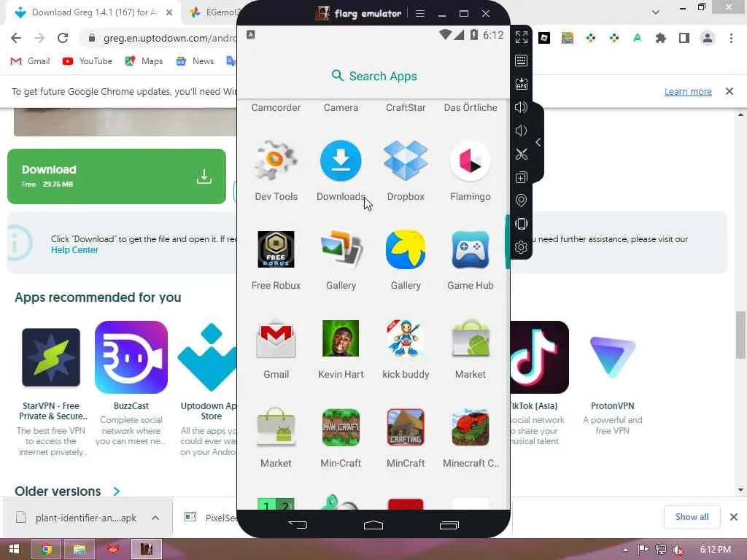747x560 pixels.
Task: Expand the plant-identifier apk download options
Action: tap(155, 518)
